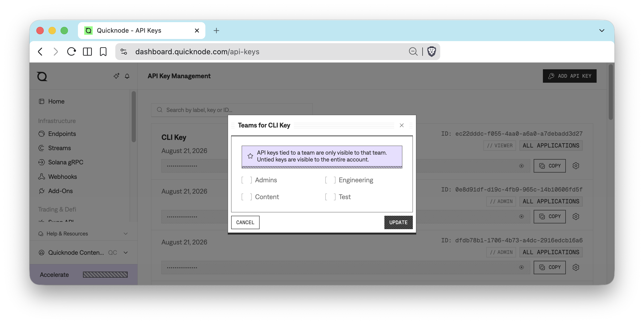Viewport: 644px width, 324px height.
Task: Click the Update button in dialog
Action: click(x=398, y=223)
